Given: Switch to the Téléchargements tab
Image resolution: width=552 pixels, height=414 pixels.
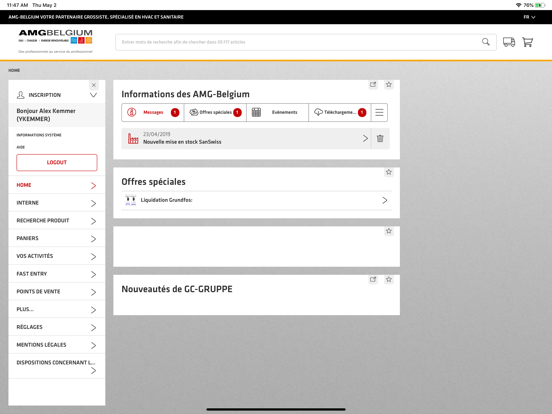Looking at the screenshot, I should coord(339,112).
